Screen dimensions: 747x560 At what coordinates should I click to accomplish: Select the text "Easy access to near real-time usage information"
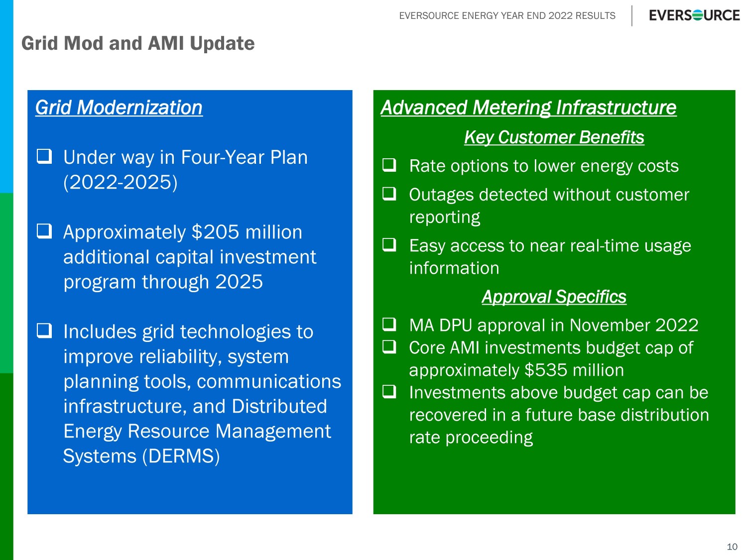(x=550, y=257)
